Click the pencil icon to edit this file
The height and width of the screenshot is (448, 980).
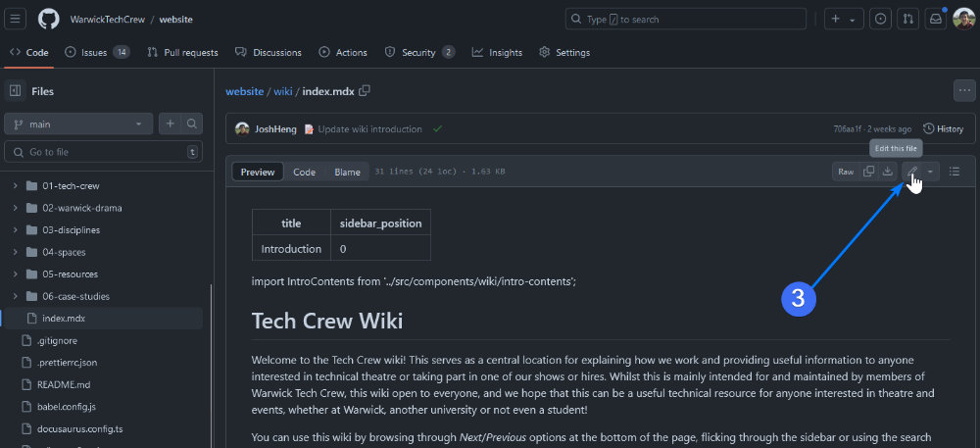pyautogui.click(x=911, y=172)
